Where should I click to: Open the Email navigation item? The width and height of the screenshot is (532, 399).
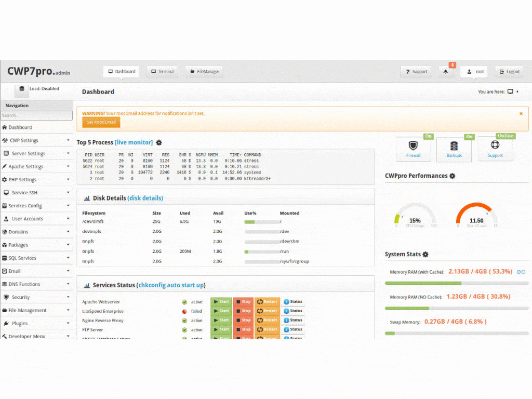[x=37, y=271]
